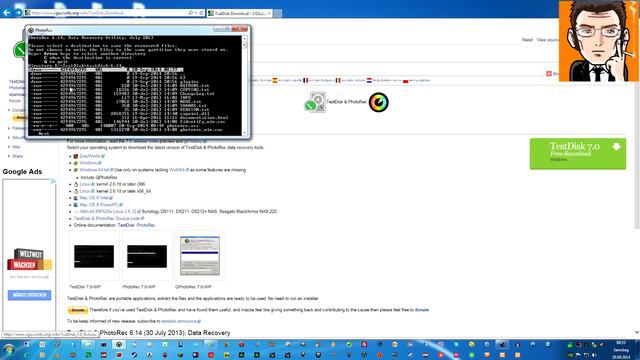Click the volume icon in system tray
Image resolution: width=640 pixels, height=360 pixels.
tap(595, 355)
